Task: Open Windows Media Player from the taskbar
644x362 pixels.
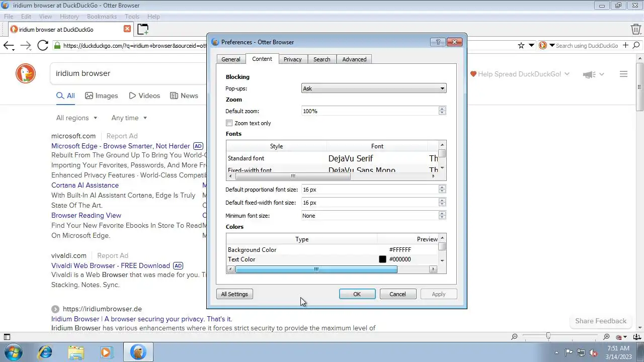Action: pos(106,352)
